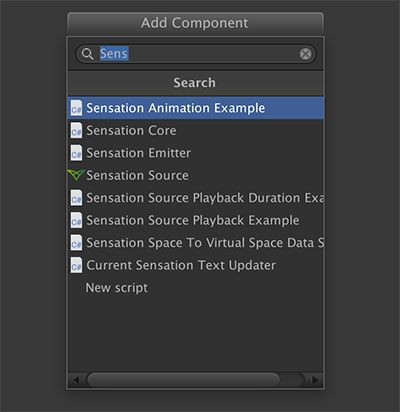Click the green Sensation Source icon

point(76,175)
